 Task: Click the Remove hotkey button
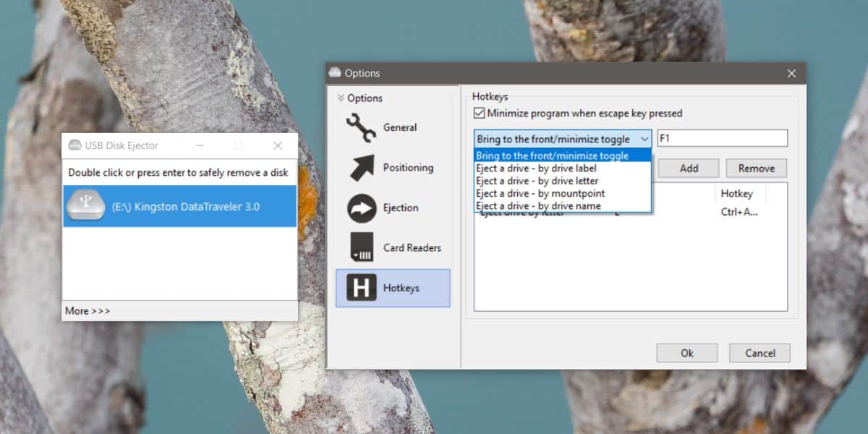coord(757,168)
